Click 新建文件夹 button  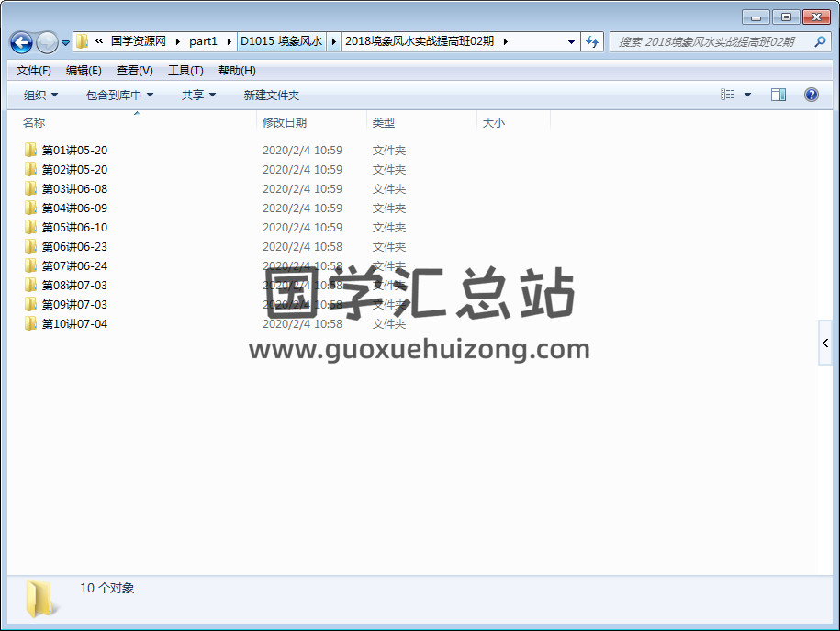pyautogui.click(x=272, y=96)
